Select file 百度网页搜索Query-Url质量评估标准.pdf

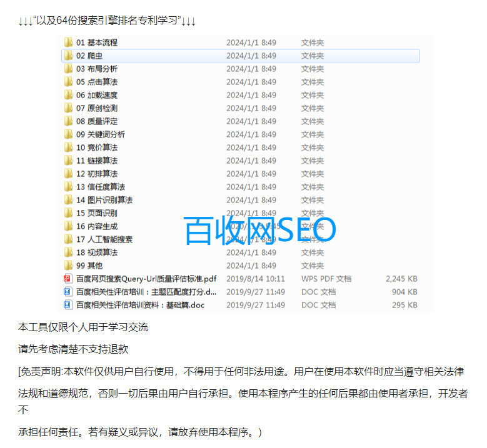point(146,279)
